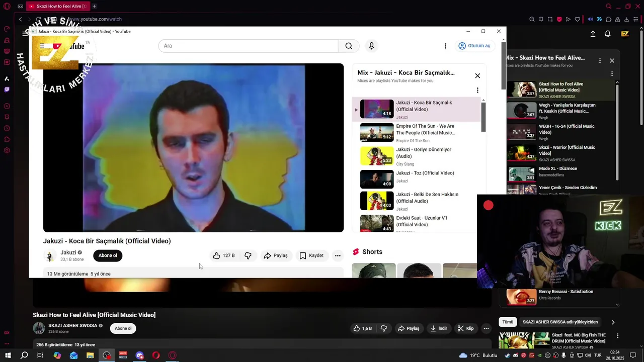Click the search magnifier button in front YouTube window
644x362 pixels.
(x=349, y=46)
